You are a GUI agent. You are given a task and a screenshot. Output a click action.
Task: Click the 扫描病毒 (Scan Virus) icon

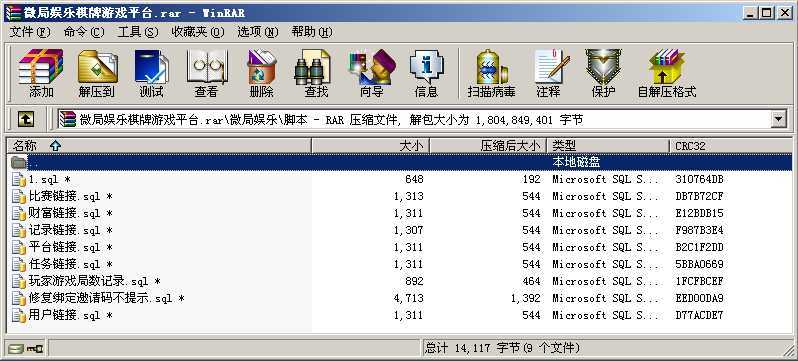click(491, 73)
